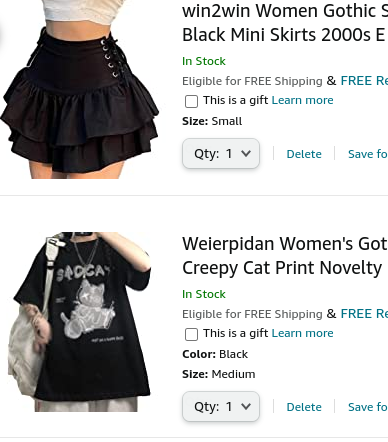Click the chevron arrow in the t-shirt quantity selector
388x442 pixels.
(x=246, y=407)
